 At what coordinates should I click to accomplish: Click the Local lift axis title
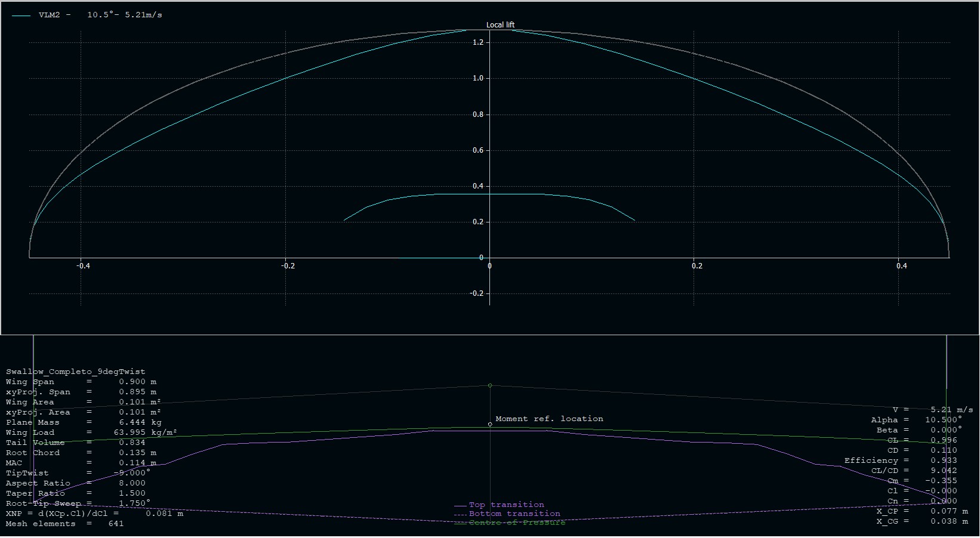(500, 25)
